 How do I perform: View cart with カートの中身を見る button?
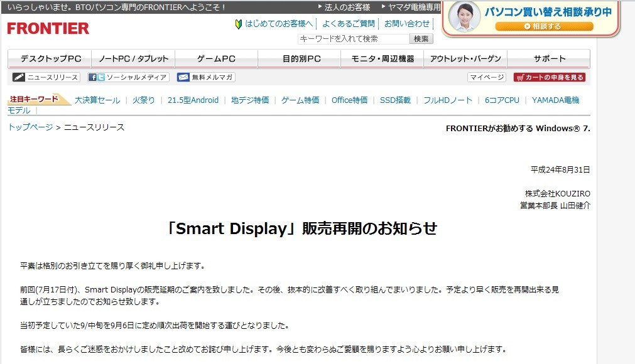click(x=550, y=77)
